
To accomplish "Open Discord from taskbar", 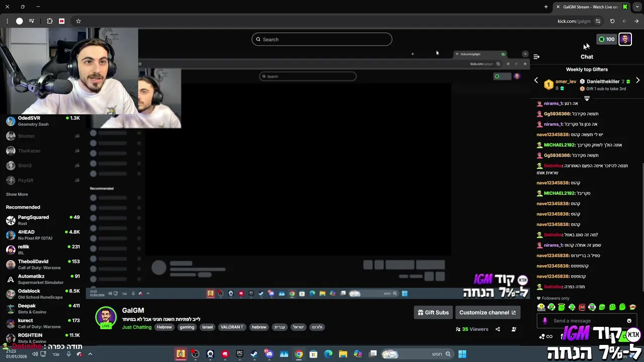I will [x=269, y=354].
